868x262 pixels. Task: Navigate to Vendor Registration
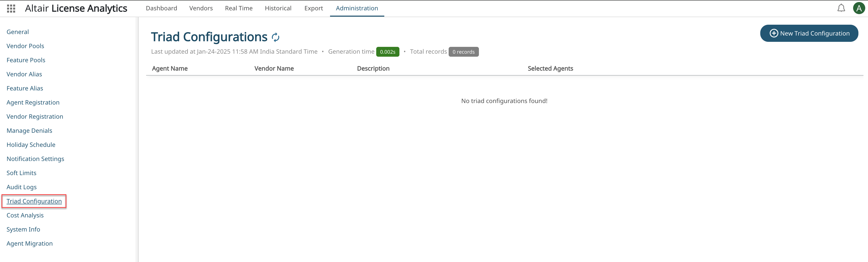(x=35, y=117)
